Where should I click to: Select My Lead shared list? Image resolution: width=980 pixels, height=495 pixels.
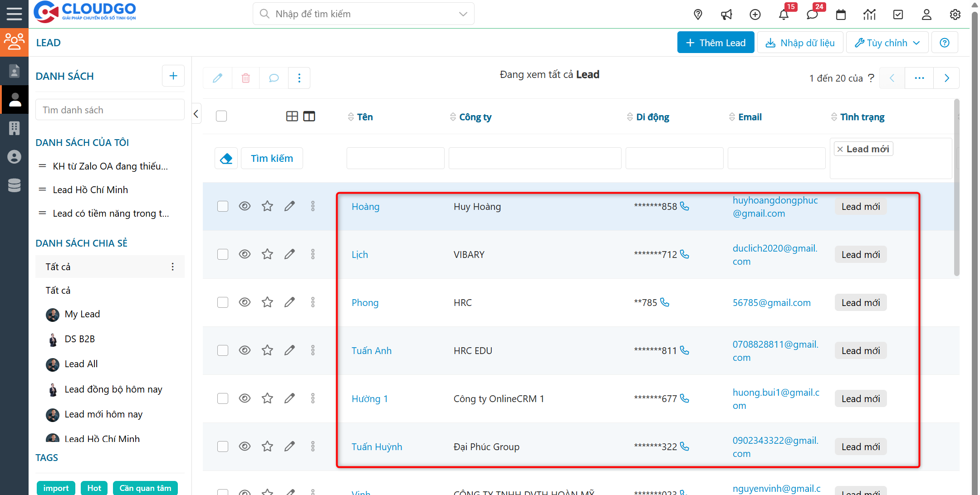coord(82,314)
